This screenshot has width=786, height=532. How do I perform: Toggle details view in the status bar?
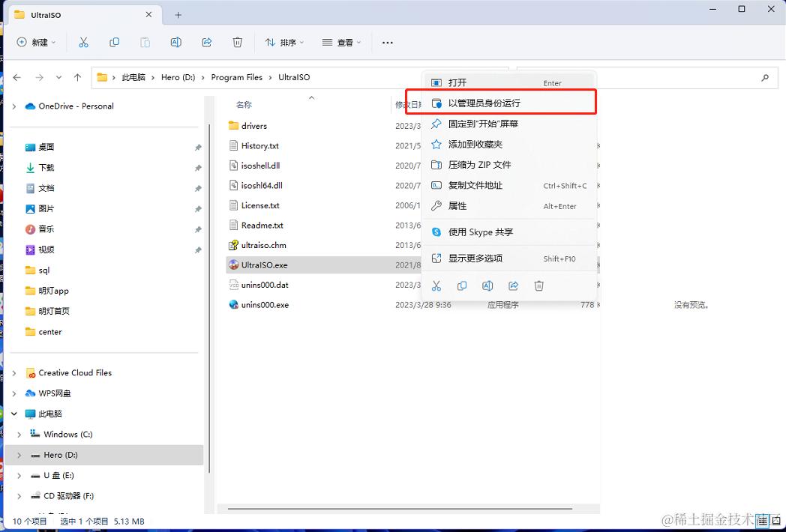coord(761,521)
